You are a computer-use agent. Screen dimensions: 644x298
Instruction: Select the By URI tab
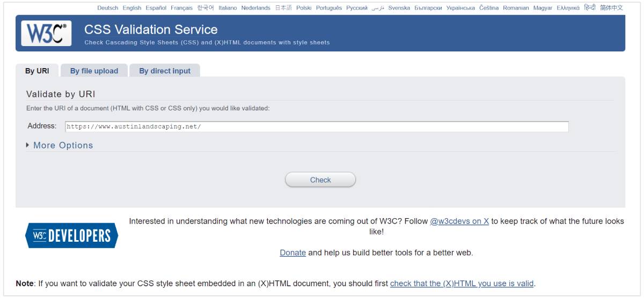(x=37, y=71)
